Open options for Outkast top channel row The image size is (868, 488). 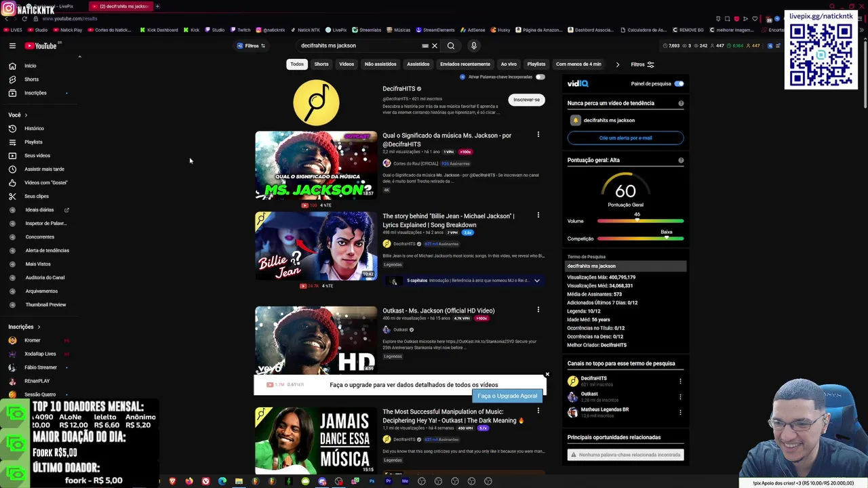[680, 396]
